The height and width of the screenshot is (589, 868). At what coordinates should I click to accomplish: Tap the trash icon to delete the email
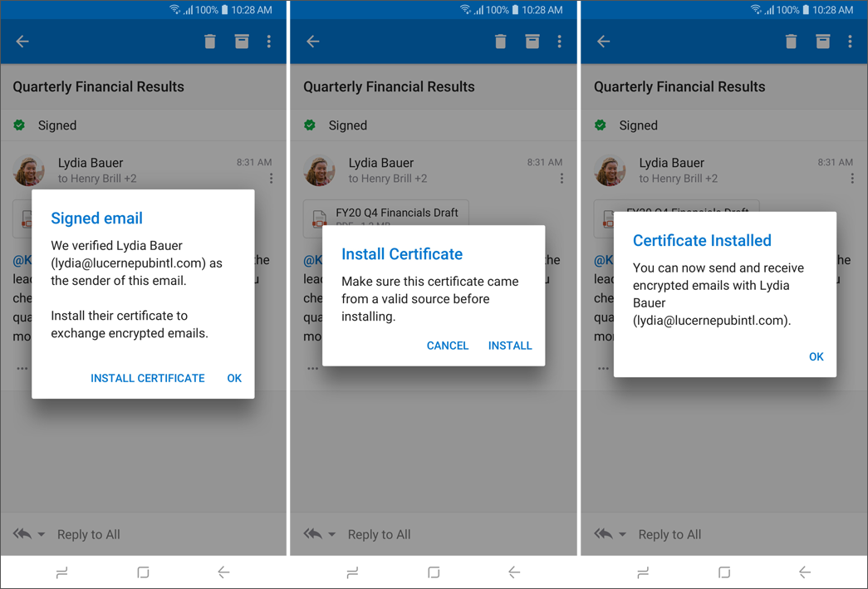(209, 41)
